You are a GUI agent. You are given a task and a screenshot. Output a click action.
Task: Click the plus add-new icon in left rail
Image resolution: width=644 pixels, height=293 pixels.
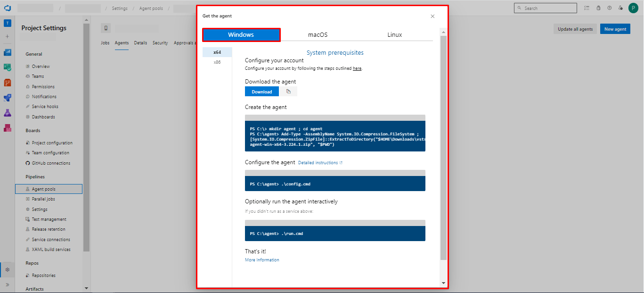click(8, 36)
